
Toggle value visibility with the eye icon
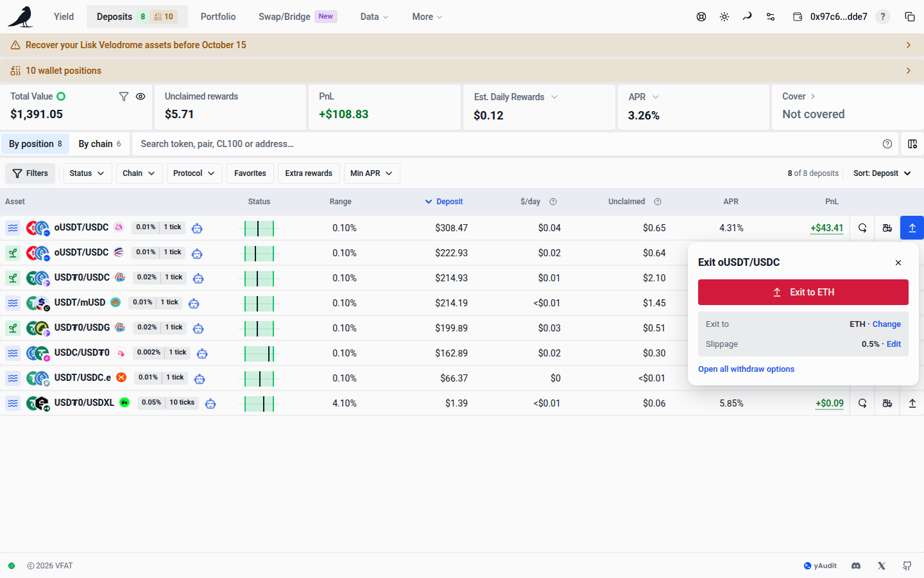pos(141,96)
